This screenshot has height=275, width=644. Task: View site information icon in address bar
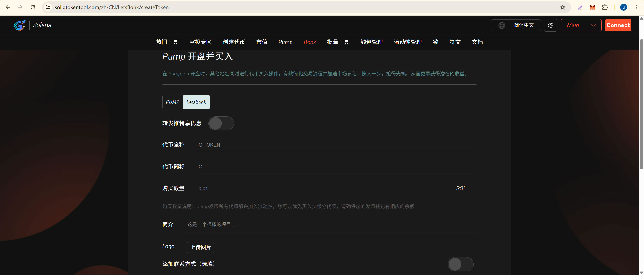(x=48, y=7)
